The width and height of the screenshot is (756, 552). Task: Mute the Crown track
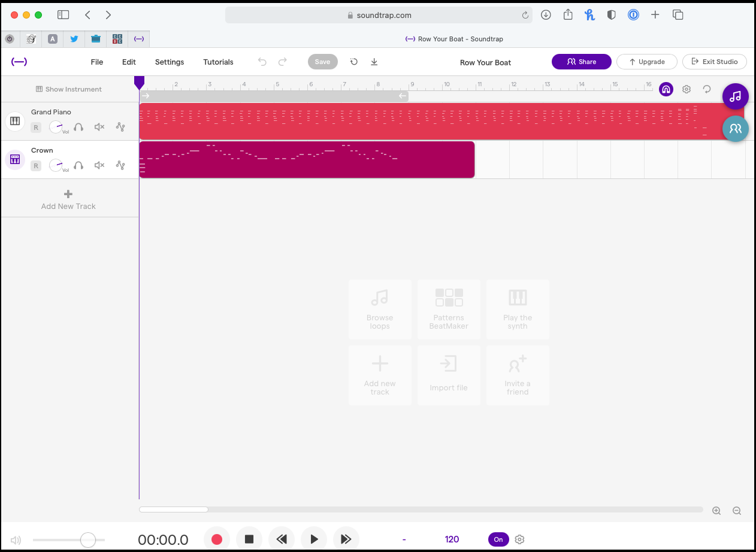(99, 165)
